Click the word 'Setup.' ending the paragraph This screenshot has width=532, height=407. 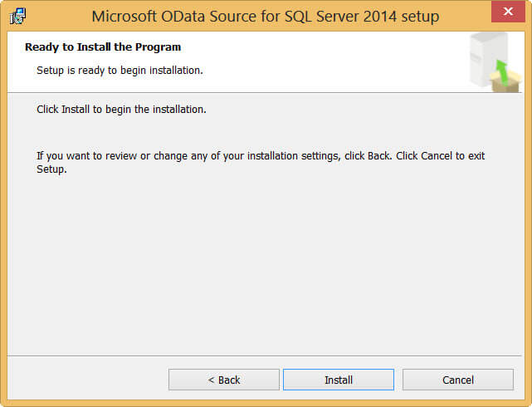tap(51, 169)
